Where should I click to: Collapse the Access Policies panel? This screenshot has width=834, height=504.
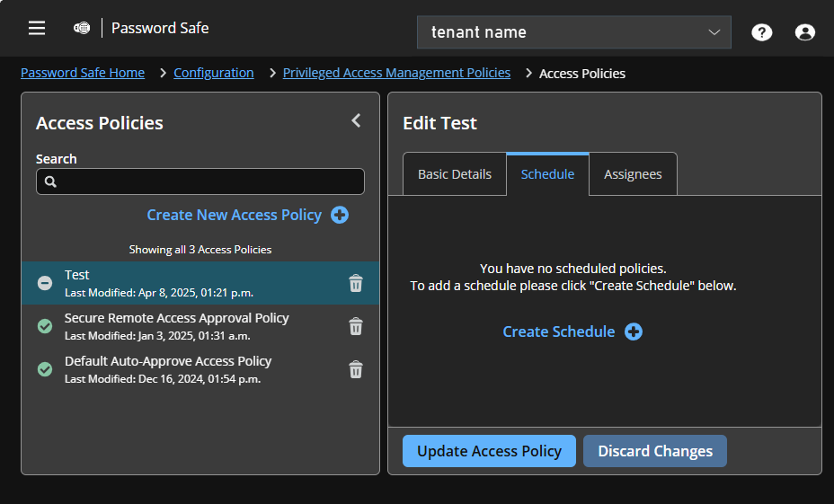(357, 120)
